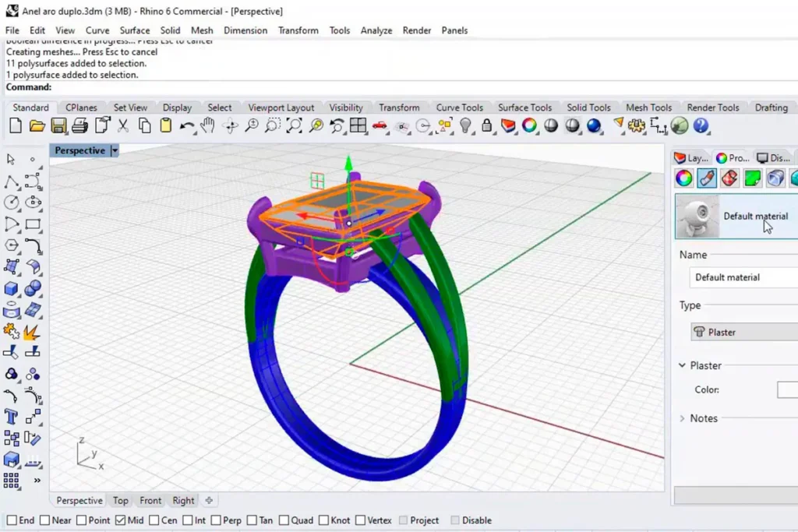This screenshot has width=798, height=532.
Task: Switch to the Top viewport tab
Action: point(120,501)
